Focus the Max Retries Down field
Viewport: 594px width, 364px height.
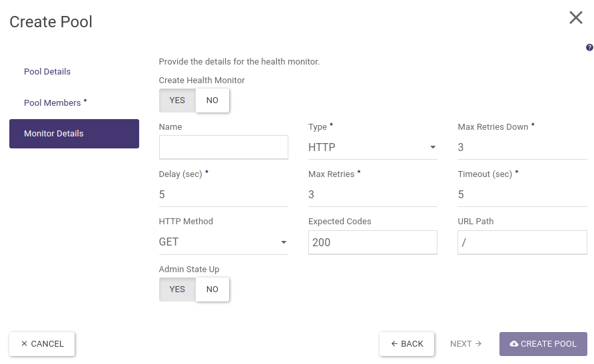coord(522,148)
